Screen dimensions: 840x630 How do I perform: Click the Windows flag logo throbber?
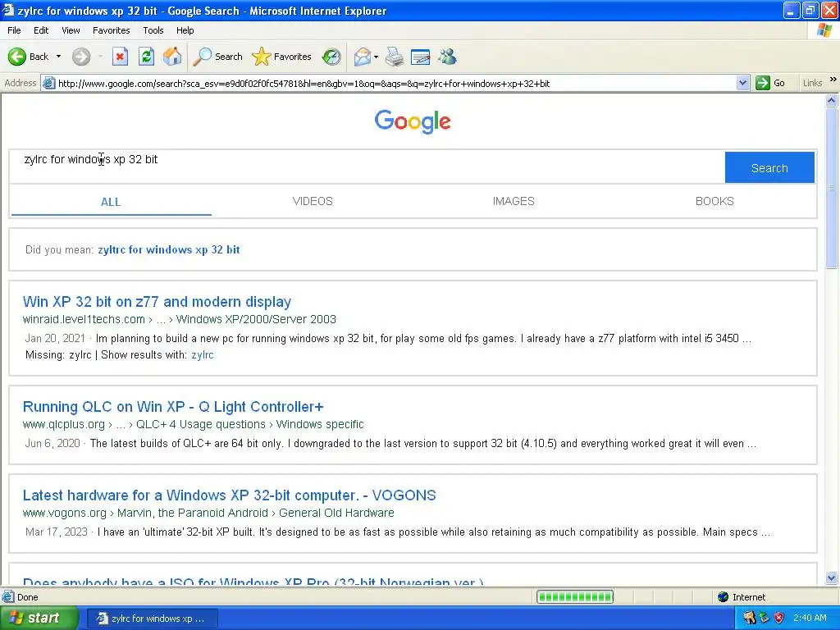(x=824, y=30)
